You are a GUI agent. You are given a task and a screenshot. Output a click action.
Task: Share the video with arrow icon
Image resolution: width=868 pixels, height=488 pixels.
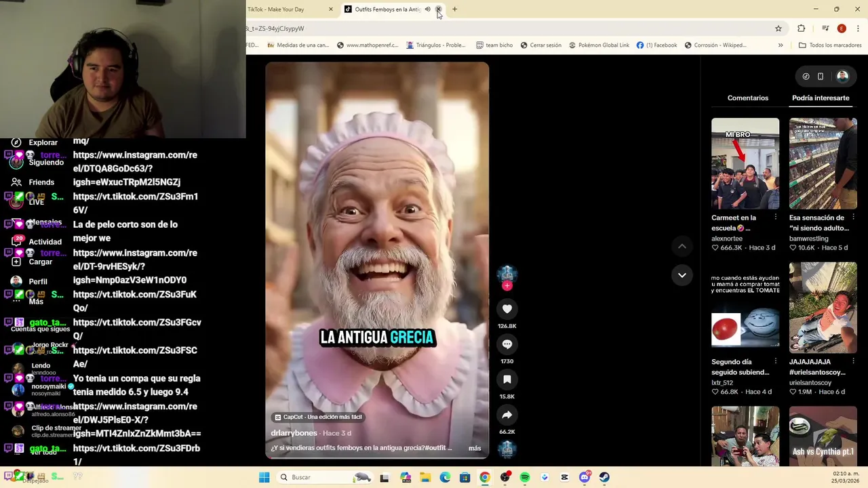507,415
